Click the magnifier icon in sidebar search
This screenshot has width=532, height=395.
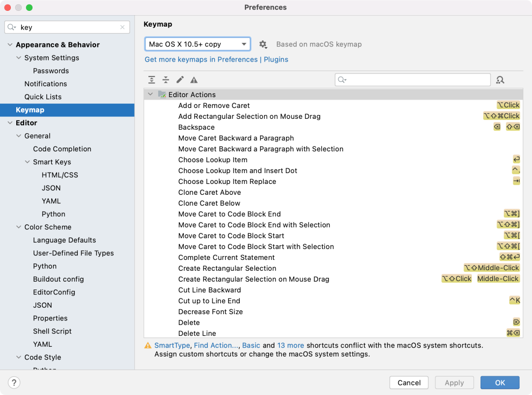[11, 27]
